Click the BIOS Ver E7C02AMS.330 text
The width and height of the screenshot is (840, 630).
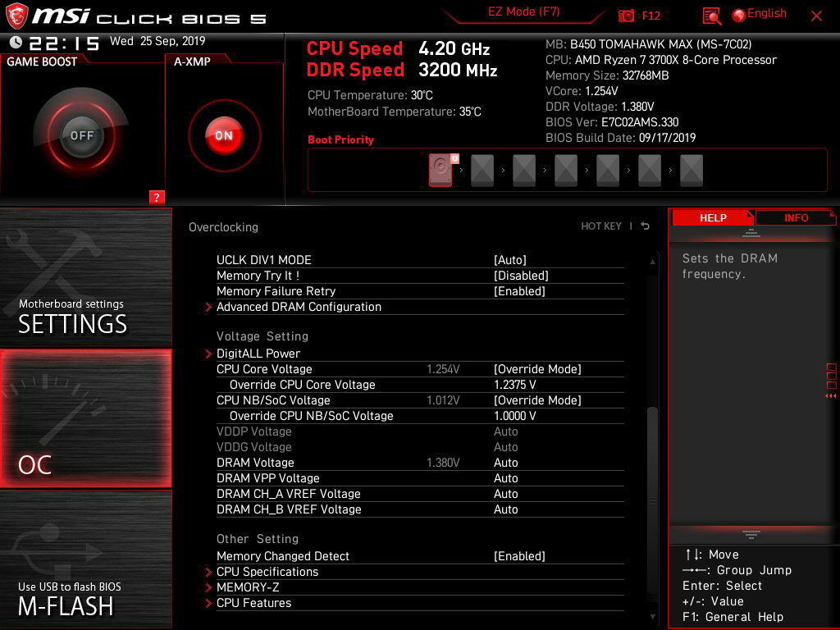click(x=612, y=122)
